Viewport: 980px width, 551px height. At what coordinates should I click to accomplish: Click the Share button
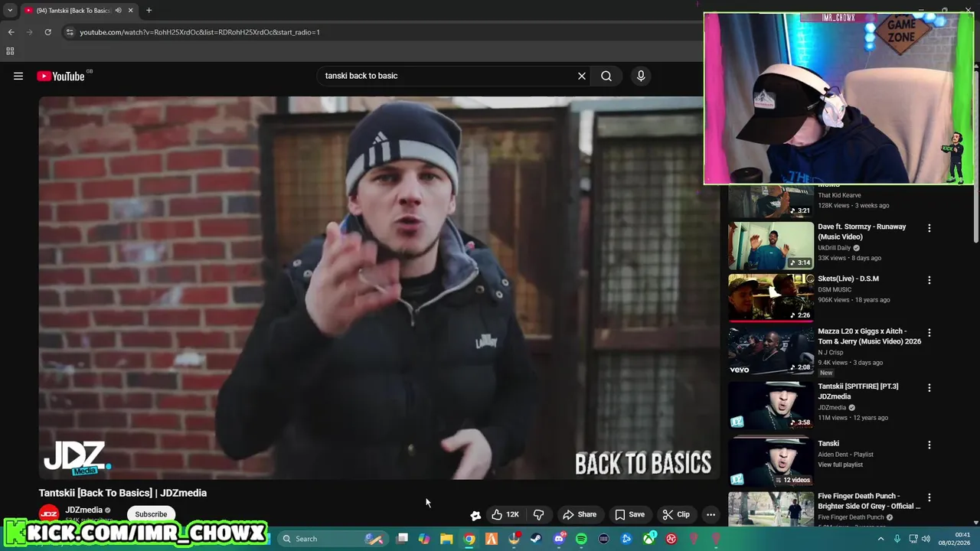point(580,514)
